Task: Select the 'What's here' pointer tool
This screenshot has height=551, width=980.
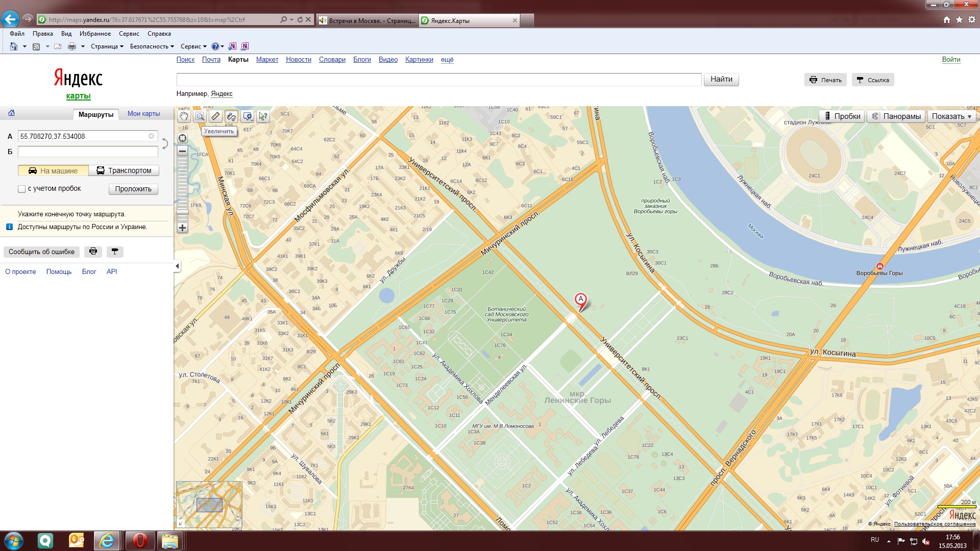Action: 263,116
